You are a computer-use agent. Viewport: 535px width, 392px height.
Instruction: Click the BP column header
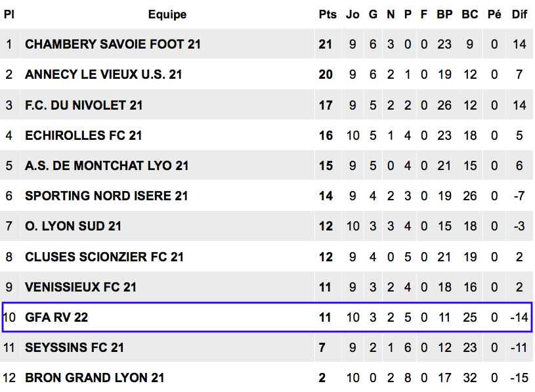444,14
